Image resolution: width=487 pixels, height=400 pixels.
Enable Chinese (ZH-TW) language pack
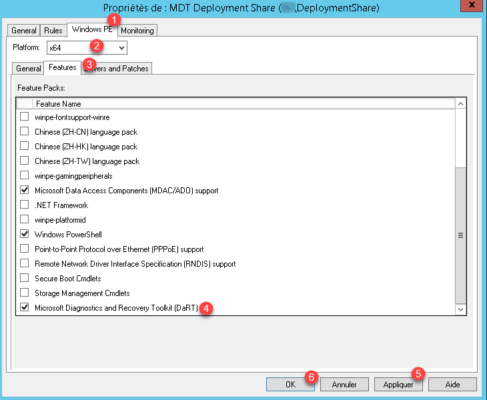24,161
